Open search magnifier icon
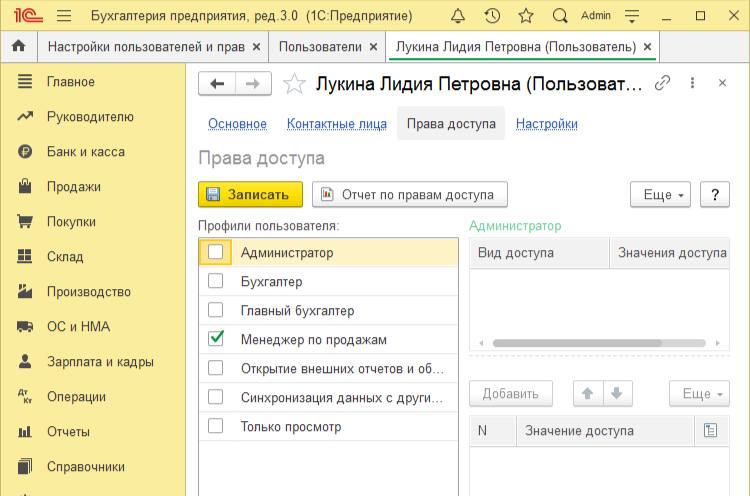Screen dimensions: 750x496 click(x=560, y=16)
